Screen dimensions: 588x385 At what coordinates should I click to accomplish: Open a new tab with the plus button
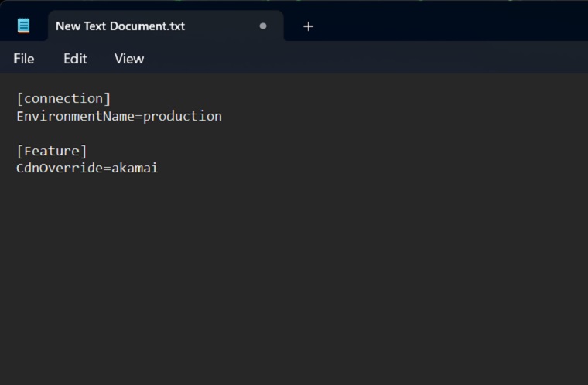pyautogui.click(x=308, y=26)
